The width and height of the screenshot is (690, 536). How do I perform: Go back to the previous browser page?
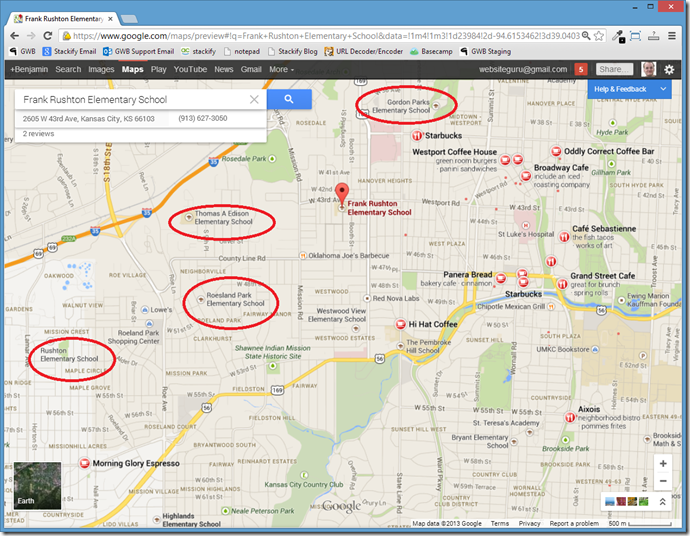click(x=14, y=36)
